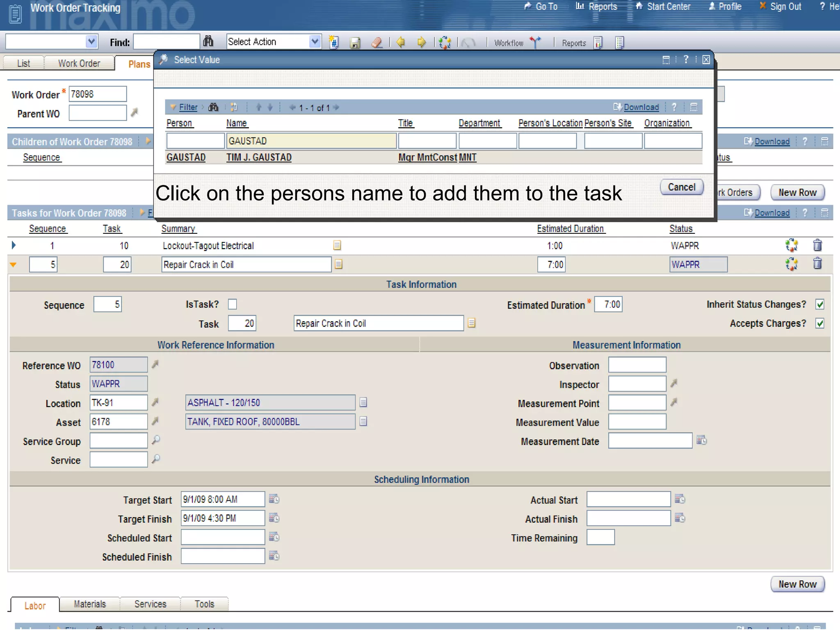Open Measurement Date calendar picker
840x630 pixels.
702,440
